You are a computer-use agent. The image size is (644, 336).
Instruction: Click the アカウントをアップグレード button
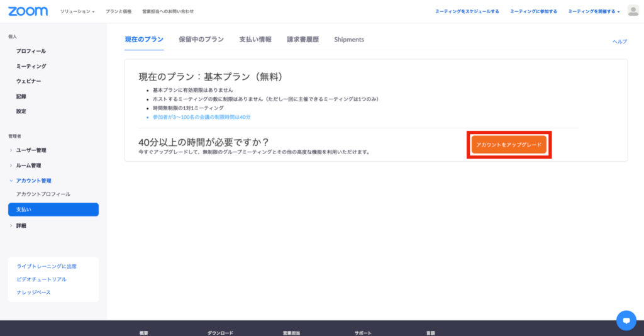coord(509,145)
